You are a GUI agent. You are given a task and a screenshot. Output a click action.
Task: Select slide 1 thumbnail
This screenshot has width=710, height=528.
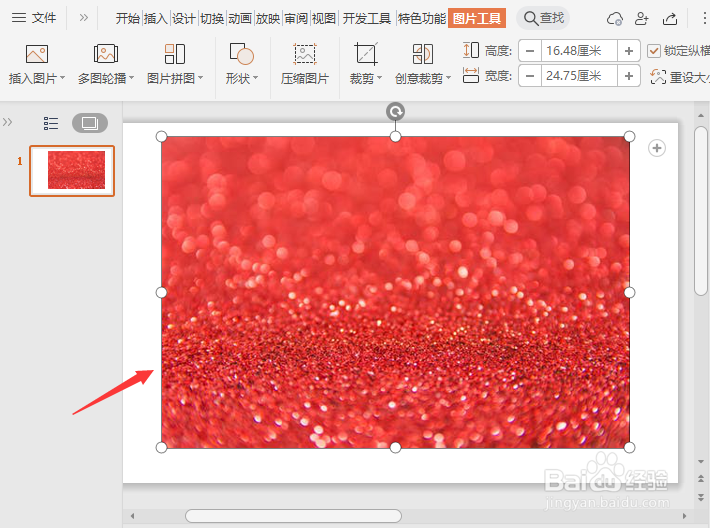pos(72,171)
